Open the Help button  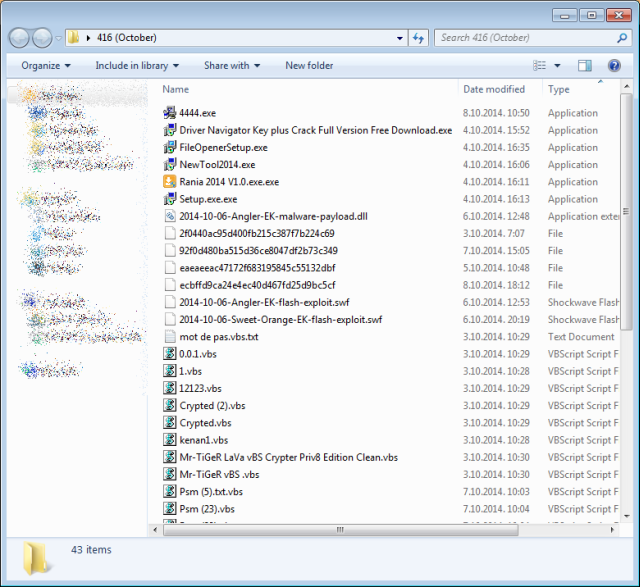[x=614, y=65]
